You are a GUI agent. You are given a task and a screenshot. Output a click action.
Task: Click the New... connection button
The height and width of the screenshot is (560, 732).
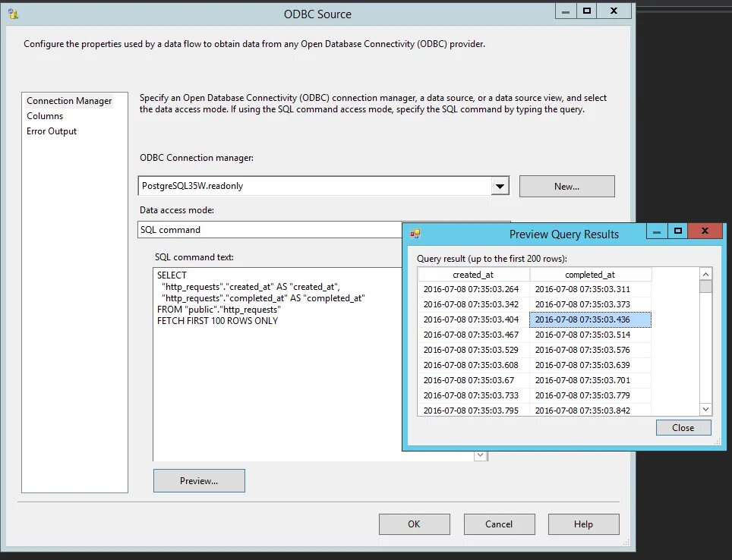(566, 186)
